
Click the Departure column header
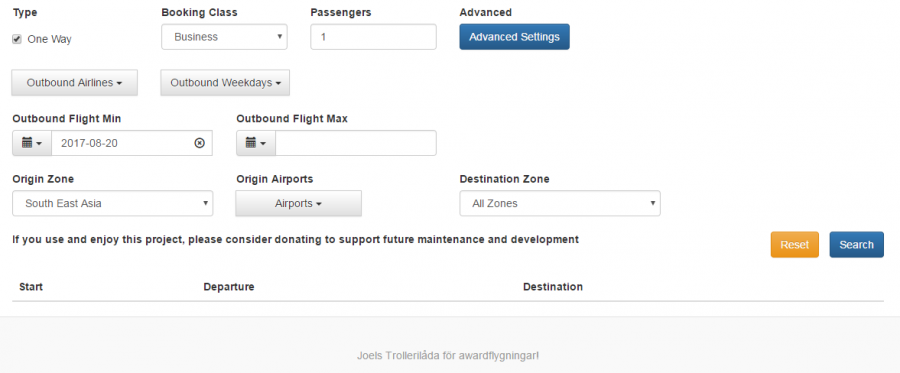coord(228,286)
